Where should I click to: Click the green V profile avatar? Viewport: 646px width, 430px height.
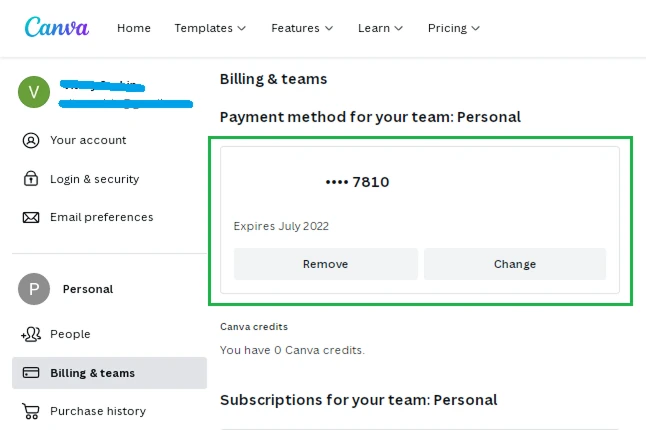34,92
